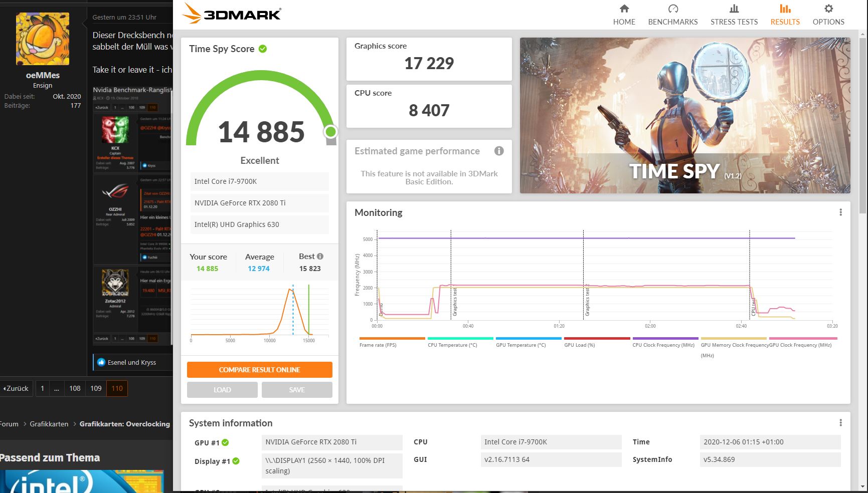Click the Average score value 12 974

(259, 269)
